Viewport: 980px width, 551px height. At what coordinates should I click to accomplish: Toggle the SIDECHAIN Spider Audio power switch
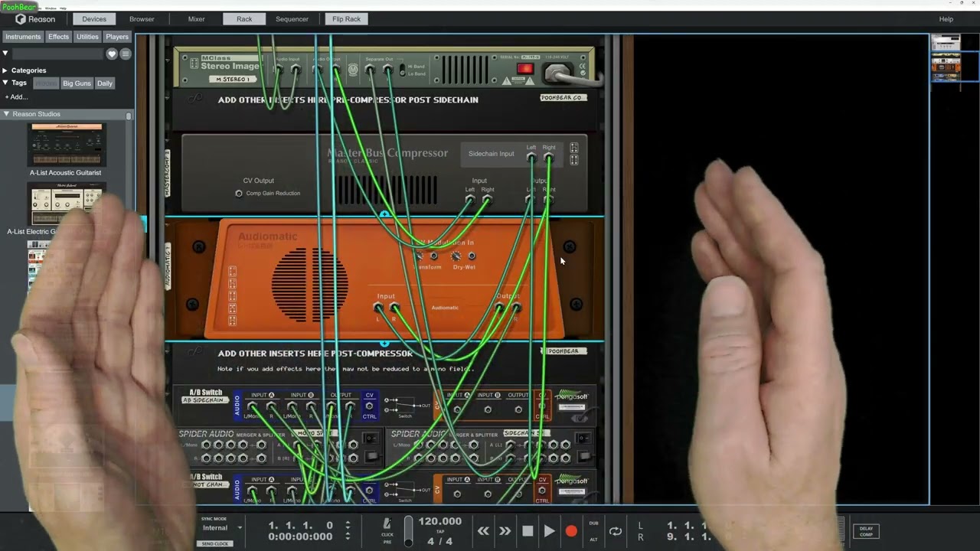(x=583, y=439)
